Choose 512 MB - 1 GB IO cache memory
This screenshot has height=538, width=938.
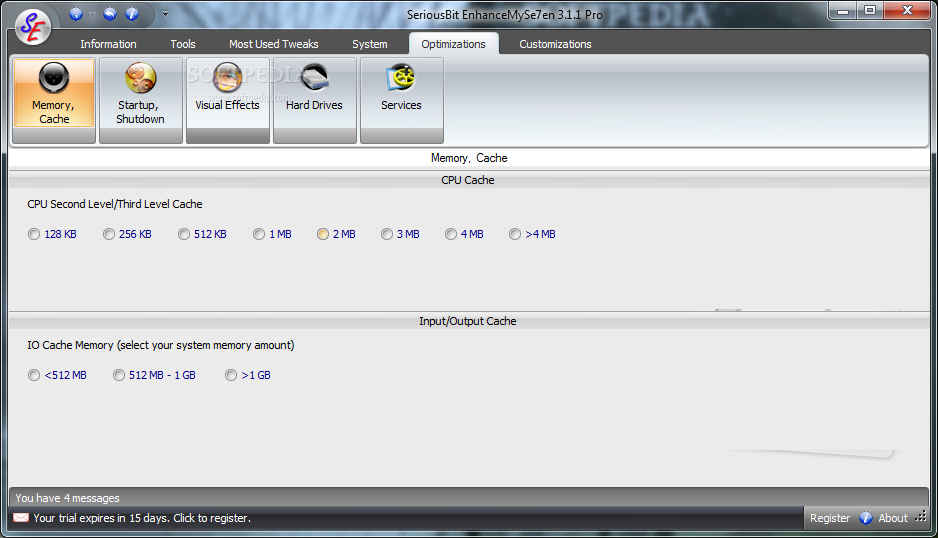point(154,375)
